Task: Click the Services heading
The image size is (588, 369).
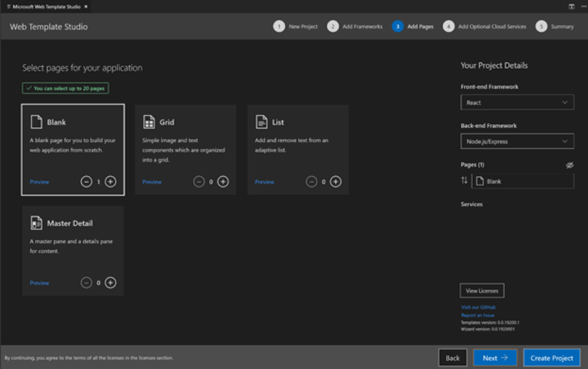Action: pos(471,204)
